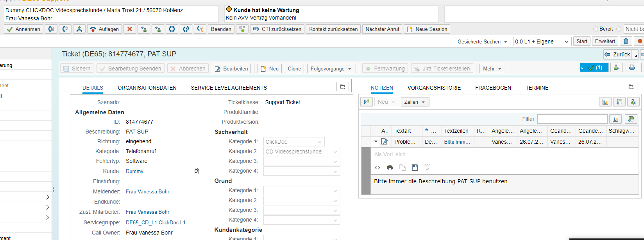The height and width of the screenshot is (240, 644).
Task: Click into the Filter input field
Action: pyautogui.click(x=572, y=119)
